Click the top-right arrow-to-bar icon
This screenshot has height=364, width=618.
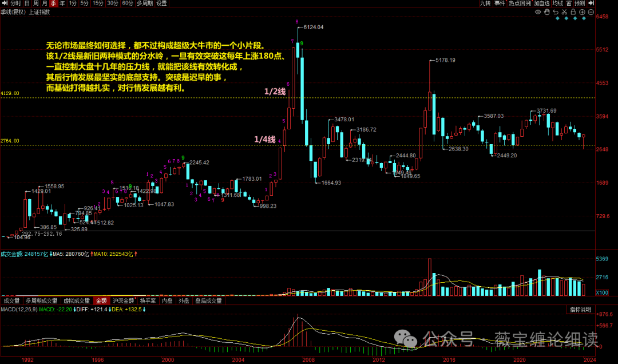coord(591,3)
